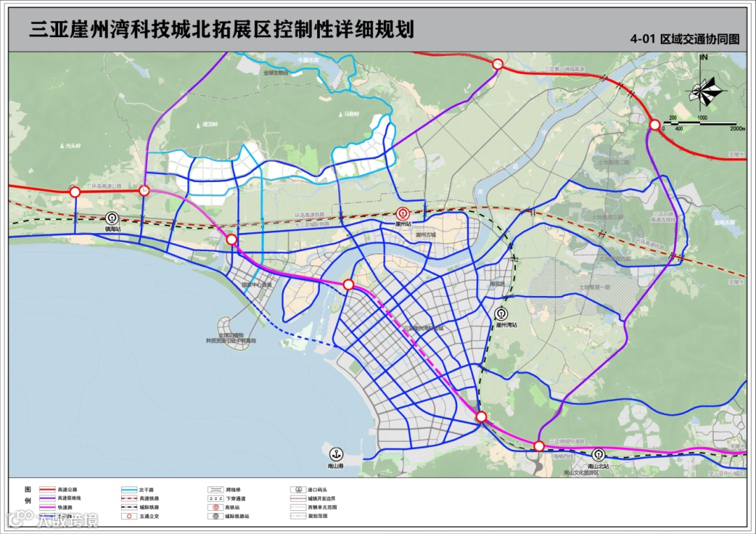Click the 金鸡水库 reservoir label
The height and width of the screenshot is (534, 756).
pyautogui.click(x=724, y=223)
